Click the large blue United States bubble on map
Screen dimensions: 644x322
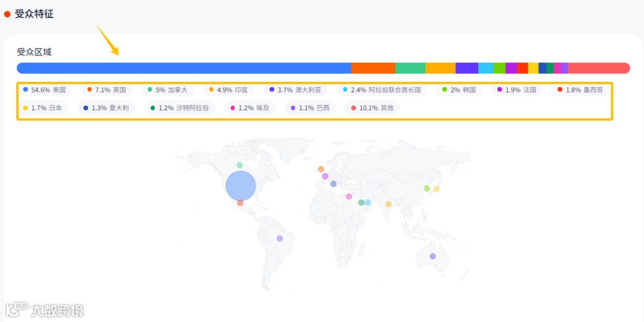[x=240, y=186]
